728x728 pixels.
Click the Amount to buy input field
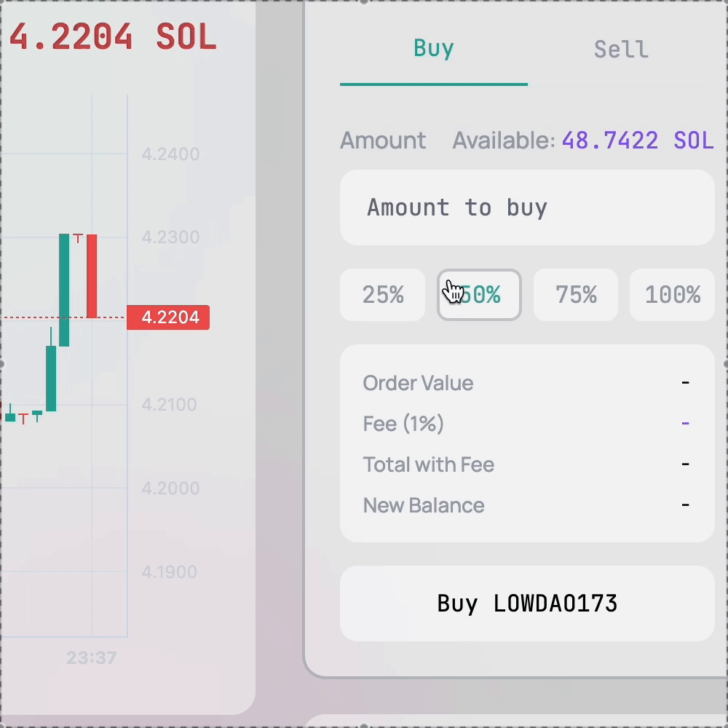[x=526, y=208]
